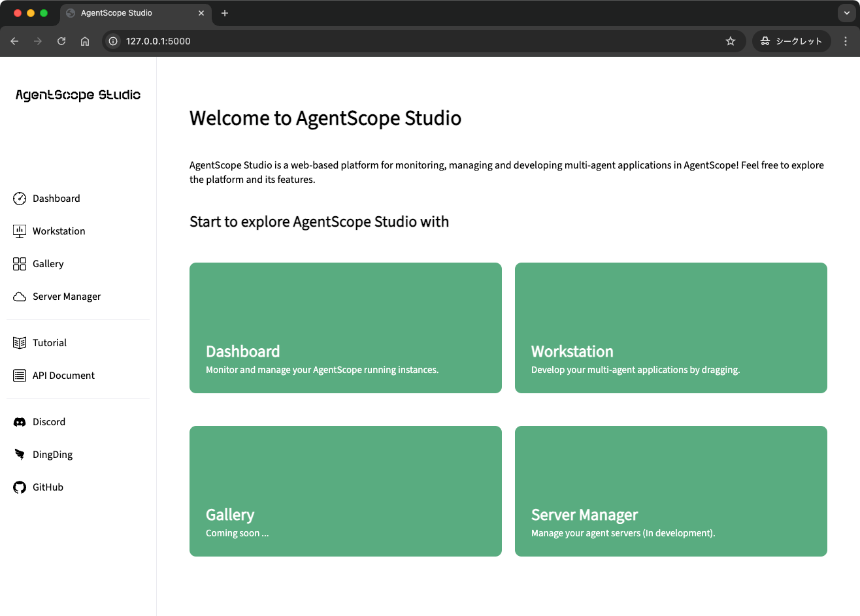Click the API Document list icon
The height and width of the screenshot is (616, 860).
(x=20, y=376)
